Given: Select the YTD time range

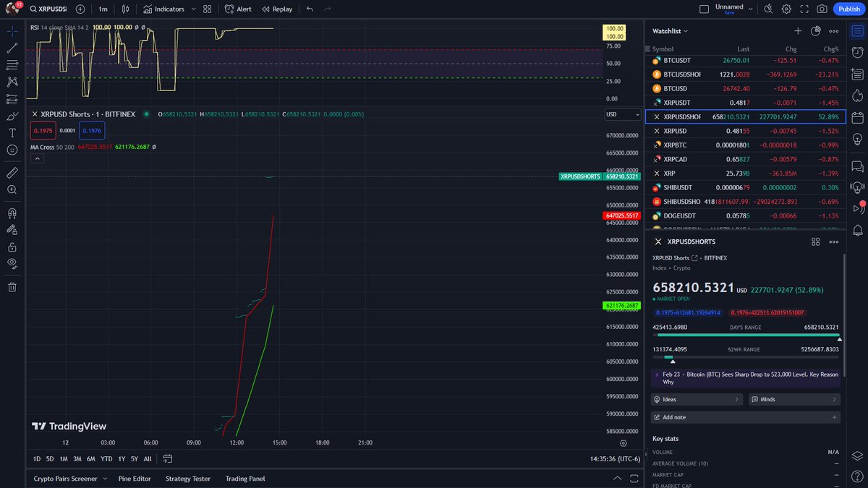Looking at the screenshot, I should tap(106, 458).
